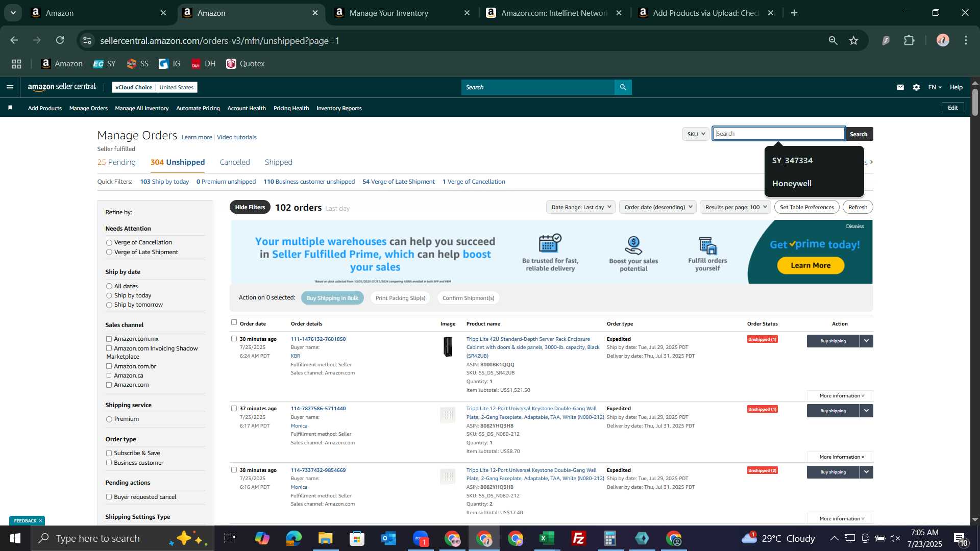
Task: Click the Print Packing Slip(s) button
Action: click(400, 298)
